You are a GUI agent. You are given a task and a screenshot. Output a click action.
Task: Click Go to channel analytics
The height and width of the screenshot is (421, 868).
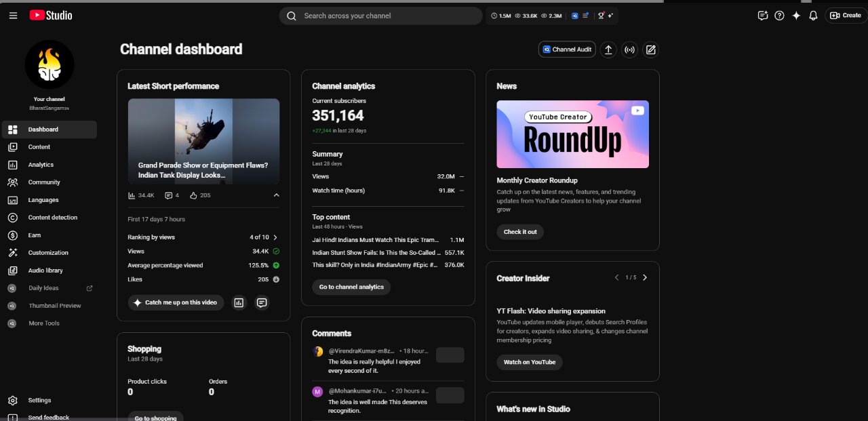click(x=351, y=287)
